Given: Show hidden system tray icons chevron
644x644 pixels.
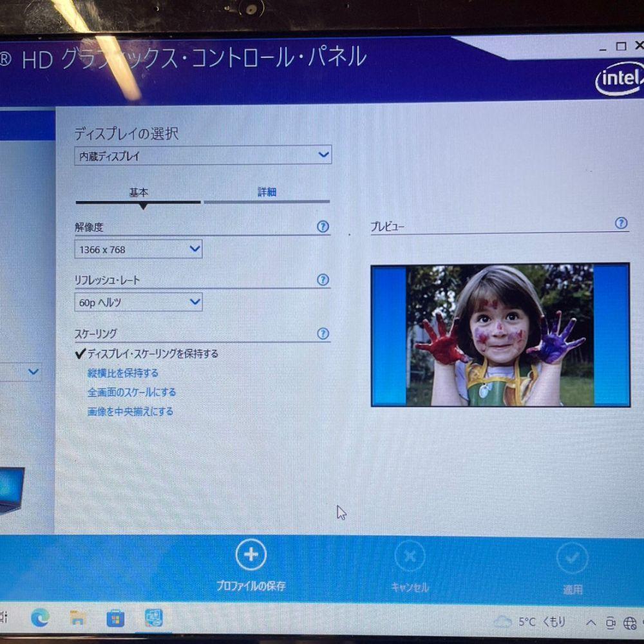Looking at the screenshot, I should 591,623.
